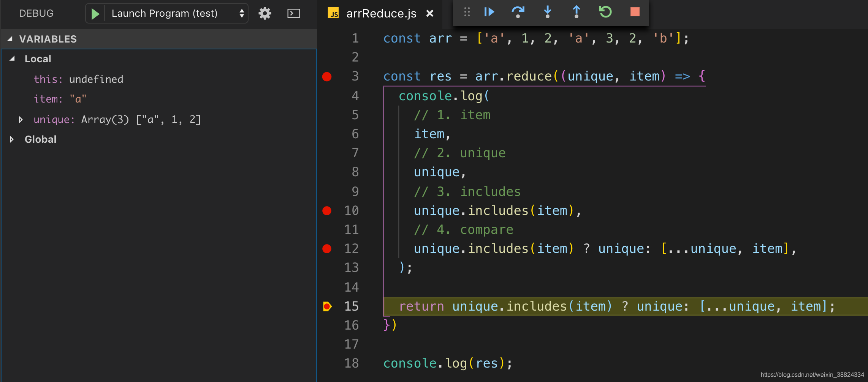Grab the debug toolbar drag handle
Viewport: 868px width, 382px height.
click(467, 12)
